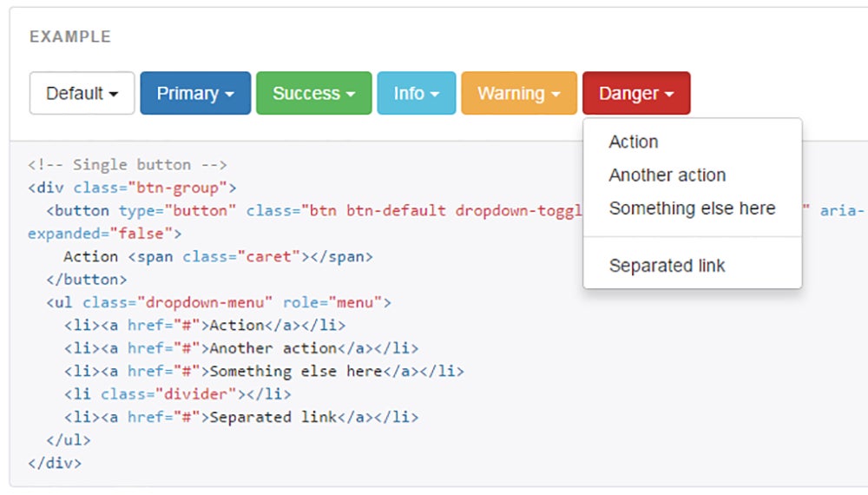The height and width of the screenshot is (495, 868).
Task: Click the divider line in dropdown menu
Action: coord(692,236)
